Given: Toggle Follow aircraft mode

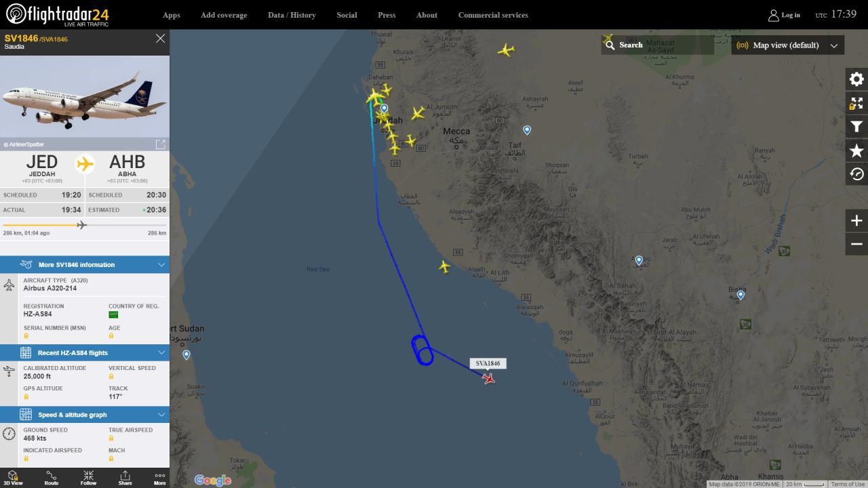Looking at the screenshot, I should click(x=88, y=478).
